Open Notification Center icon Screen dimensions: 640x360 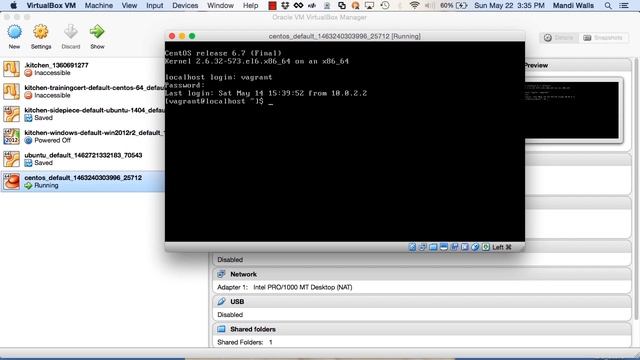[624, 5]
